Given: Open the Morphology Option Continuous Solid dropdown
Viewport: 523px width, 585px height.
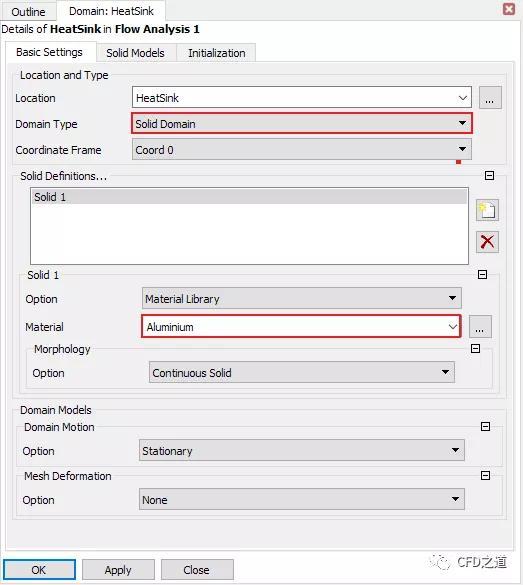Looking at the screenshot, I should click(x=302, y=372).
